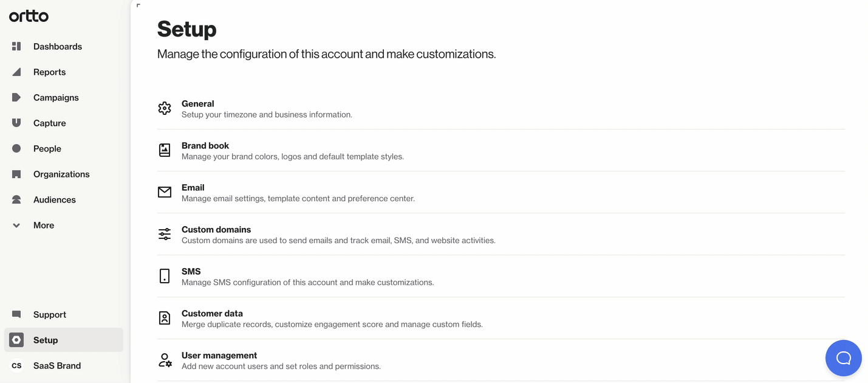Click the Capture magnet icon
The image size is (868, 383).
[16, 123]
